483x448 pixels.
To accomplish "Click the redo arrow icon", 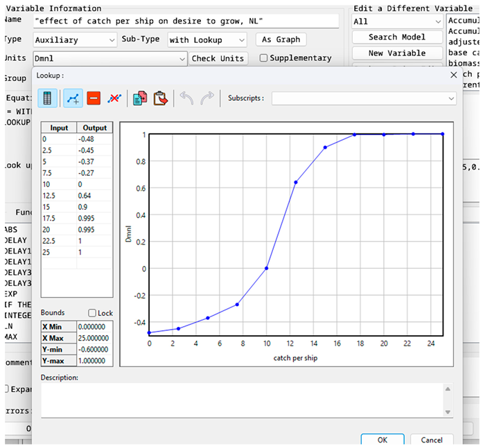I will pyautogui.click(x=207, y=98).
